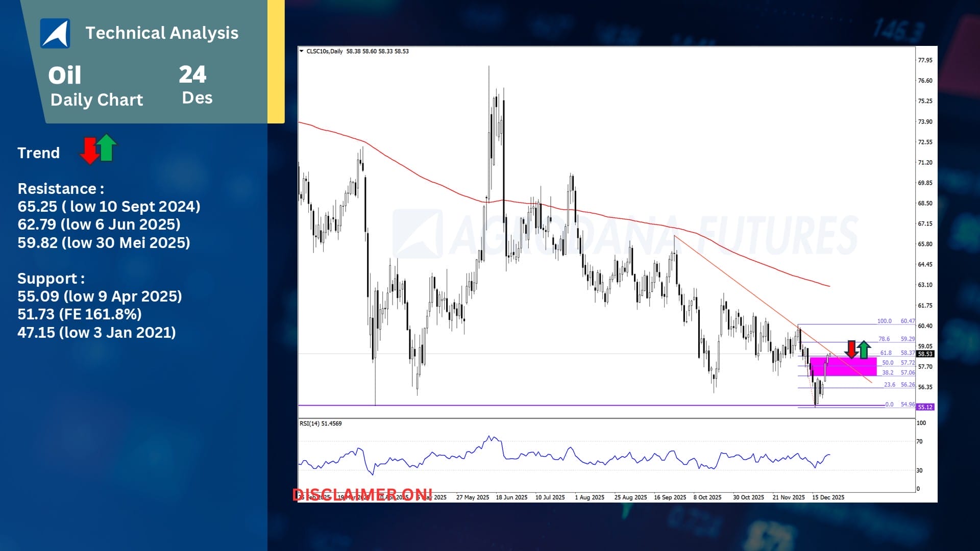Click the Agrodana arrow logo icon
This screenshot has width=980, height=551.
[x=55, y=33]
